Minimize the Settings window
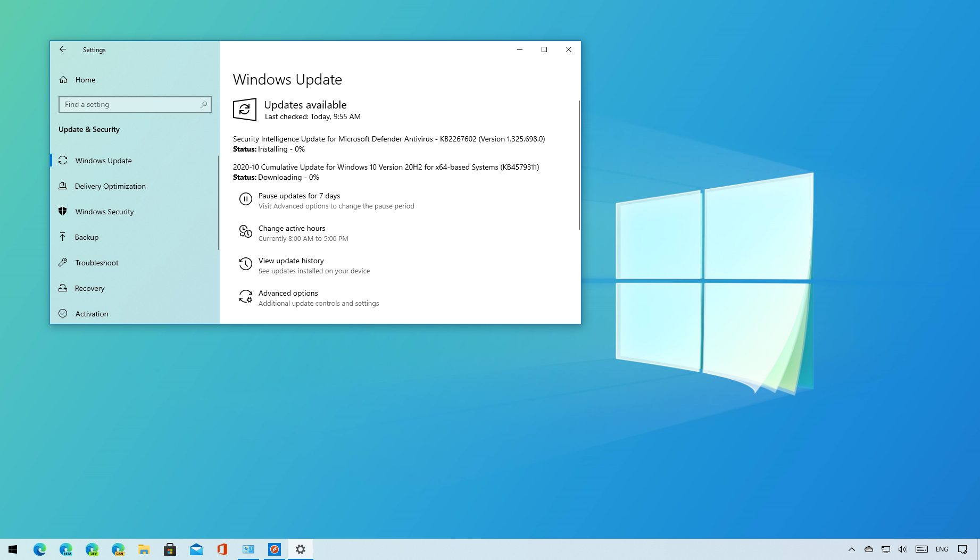The image size is (980, 560). coord(520,49)
